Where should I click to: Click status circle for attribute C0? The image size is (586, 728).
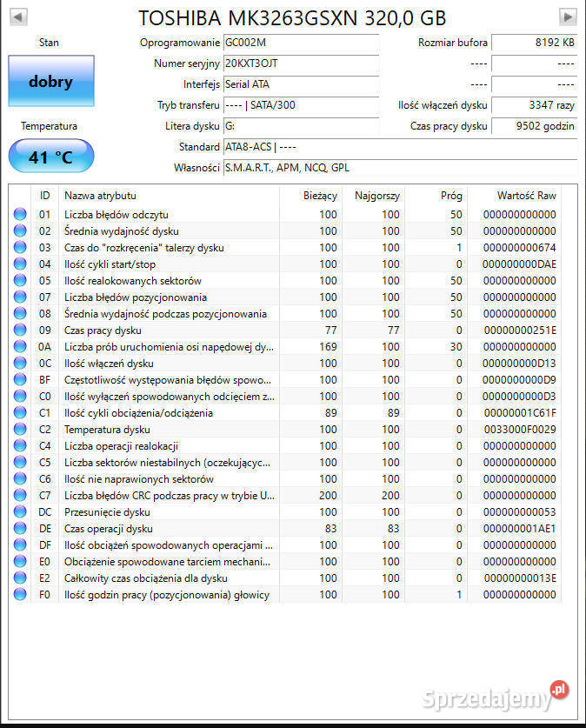click(x=20, y=396)
